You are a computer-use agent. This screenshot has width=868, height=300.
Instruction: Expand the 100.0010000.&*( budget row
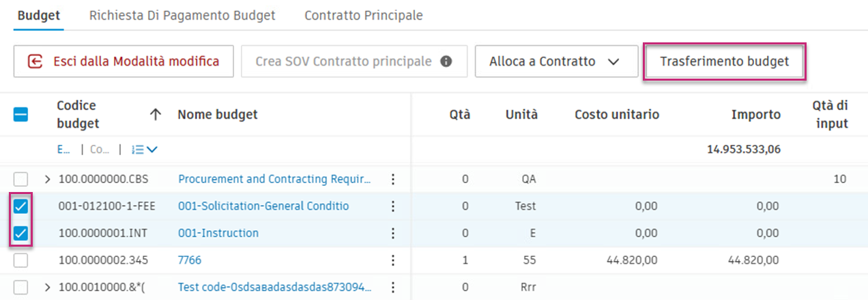[48, 288]
